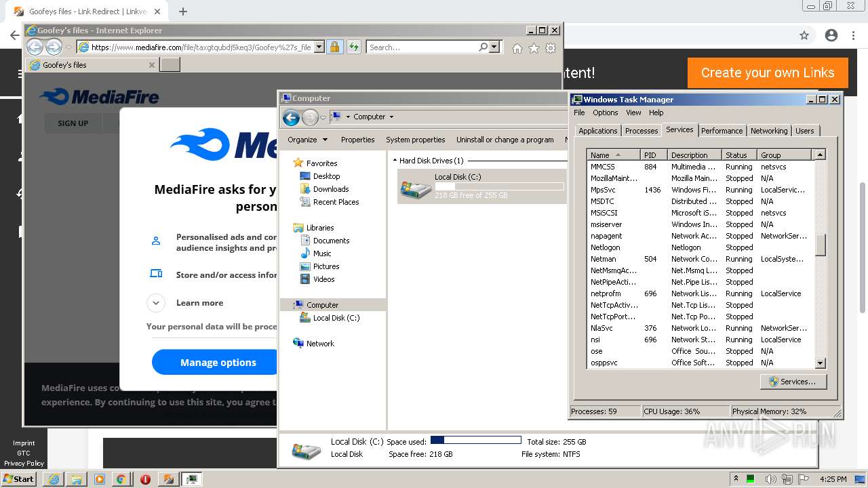Select Network in the navigation pane

(320, 344)
